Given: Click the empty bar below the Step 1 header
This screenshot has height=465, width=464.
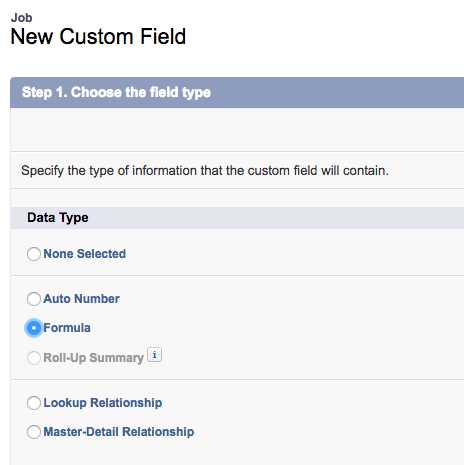Looking at the screenshot, I should (x=237, y=129).
